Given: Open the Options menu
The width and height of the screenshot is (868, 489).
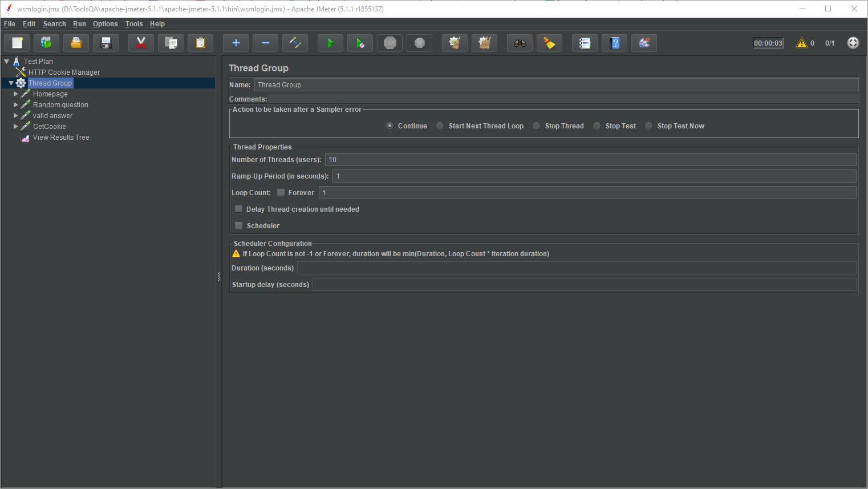Looking at the screenshot, I should pos(105,24).
